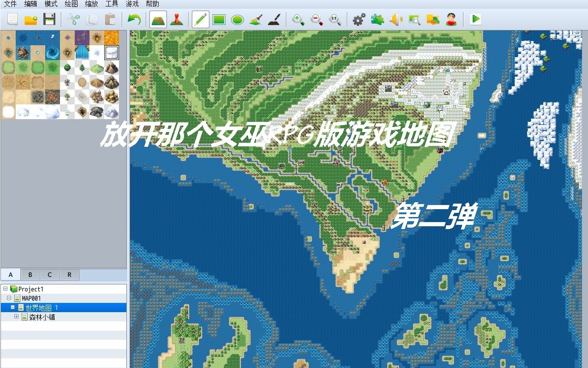This screenshot has height=368, width=588.
Task: Expand the 森林小镇 tree node
Action: tap(16, 317)
